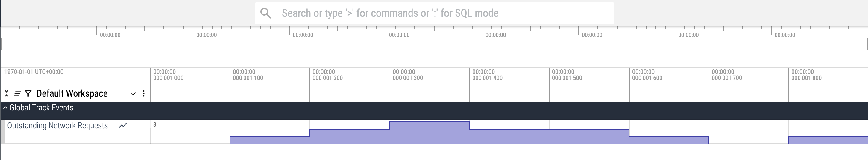
Task: Click the Outstanding Network Requests track's left drag strip
Action: (x=3, y=132)
